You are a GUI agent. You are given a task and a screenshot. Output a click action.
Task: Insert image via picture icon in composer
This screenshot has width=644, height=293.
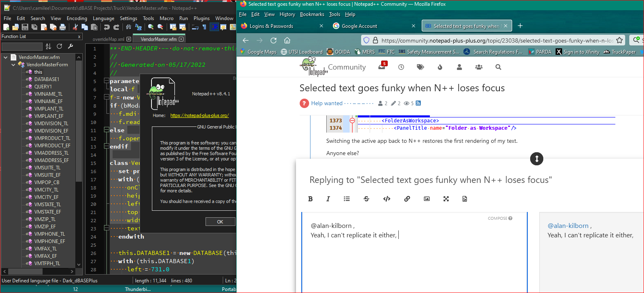[x=427, y=199]
